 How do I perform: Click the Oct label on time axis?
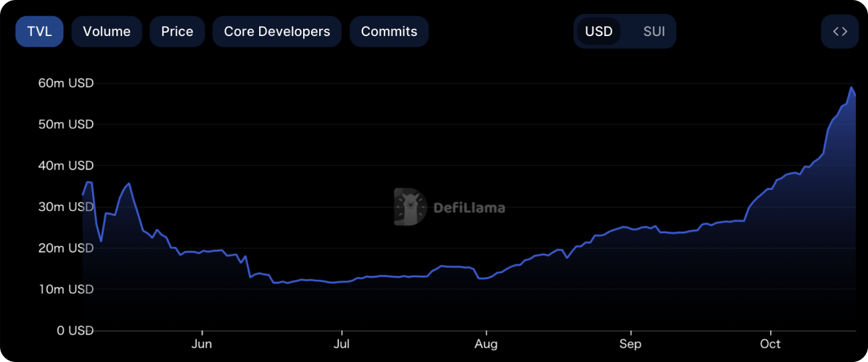coord(771,344)
